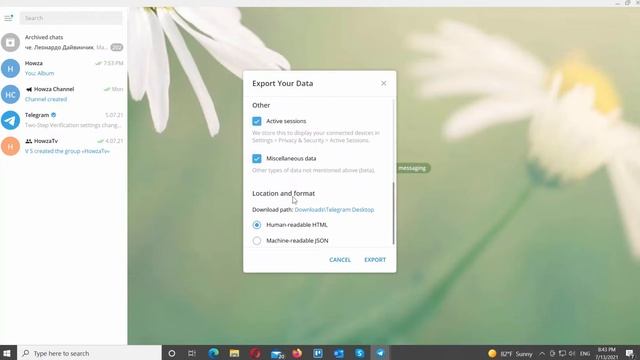The image size is (640, 360).
Task: Click the Windows taskbar search box
Action: pos(89,353)
